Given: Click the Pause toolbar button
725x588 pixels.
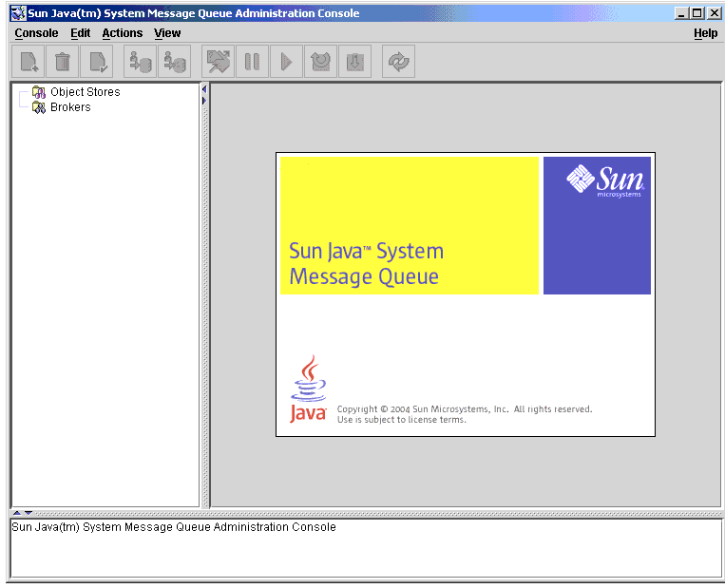Looking at the screenshot, I should coord(252,61).
